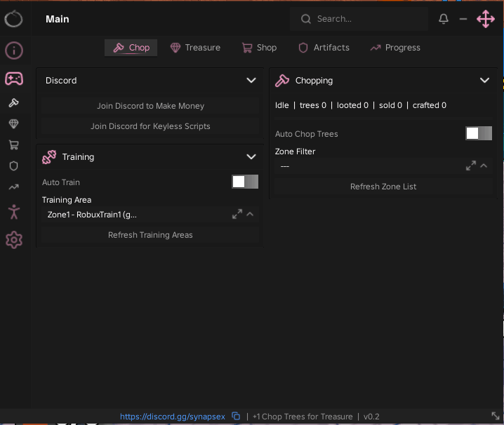Click the trending arrow sidebar icon

coord(13,187)
